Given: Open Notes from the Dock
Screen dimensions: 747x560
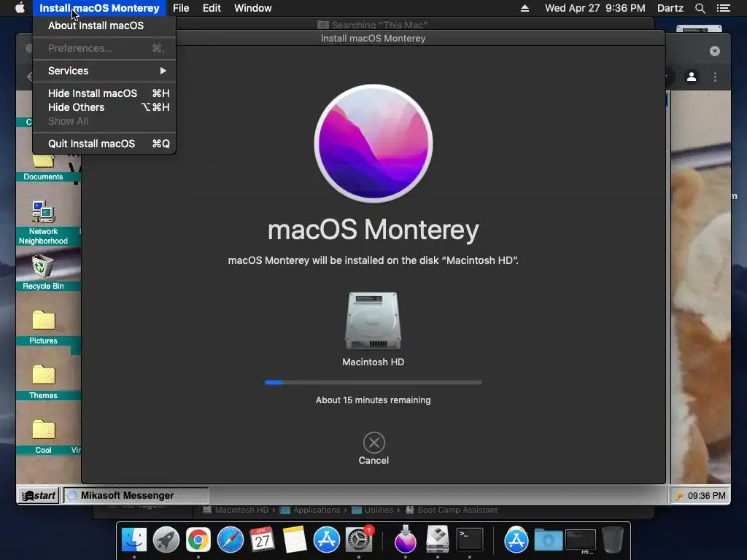Looking at the screenshot, I should click(x=295, y=540).
